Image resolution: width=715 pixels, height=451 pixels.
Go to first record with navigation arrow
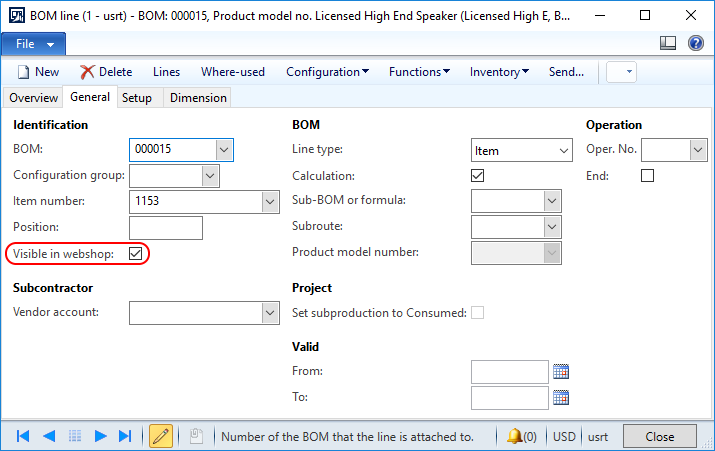coord(23,436)
